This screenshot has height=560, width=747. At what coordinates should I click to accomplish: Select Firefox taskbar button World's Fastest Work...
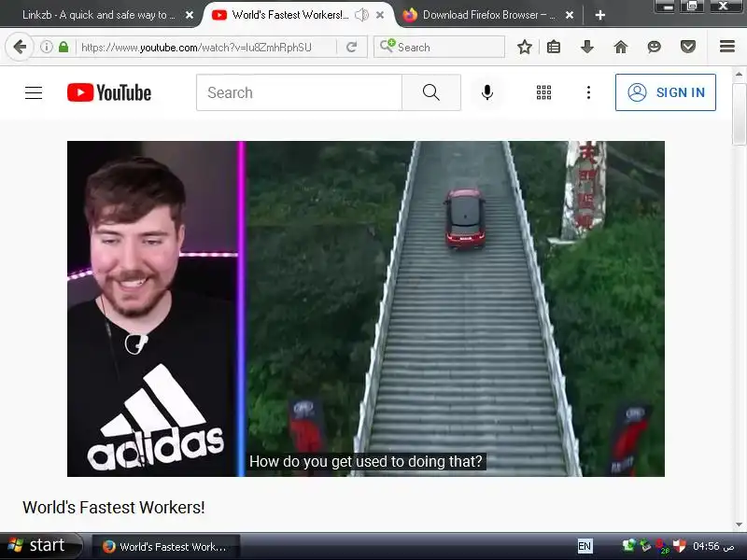(165, 546)
